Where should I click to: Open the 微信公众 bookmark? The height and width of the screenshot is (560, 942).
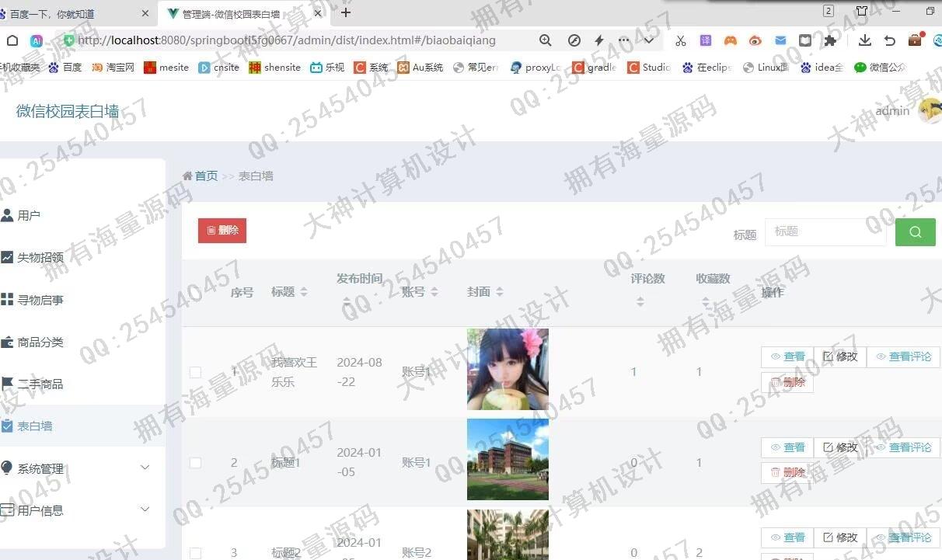pyautogui.click(x=880, y=68)
